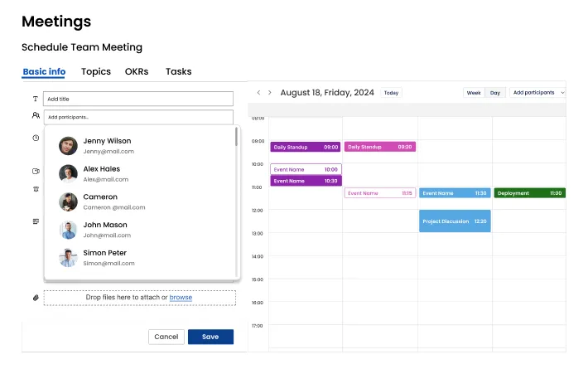Open the green Deployment event
This screenshot has width=588, height=369.
click(530, 193)
